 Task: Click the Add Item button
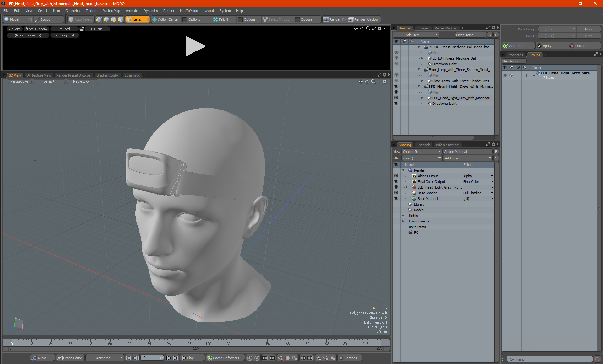click(412, 35)
